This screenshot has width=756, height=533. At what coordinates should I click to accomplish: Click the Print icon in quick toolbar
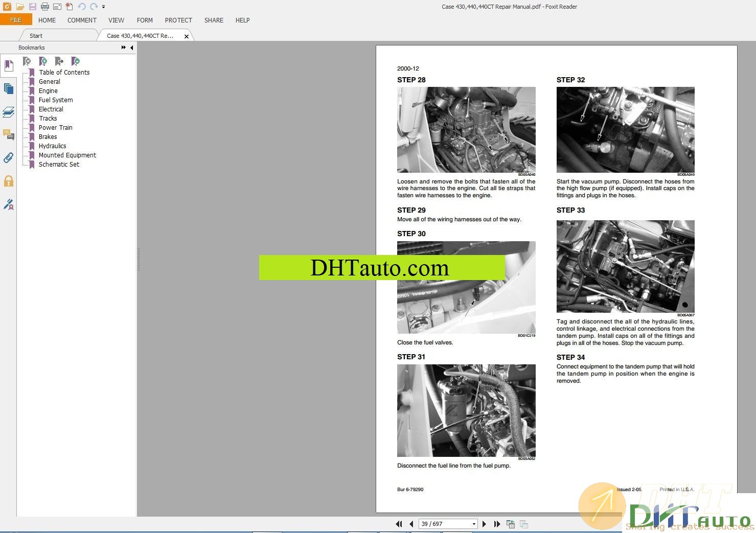[x=45, y=7]
